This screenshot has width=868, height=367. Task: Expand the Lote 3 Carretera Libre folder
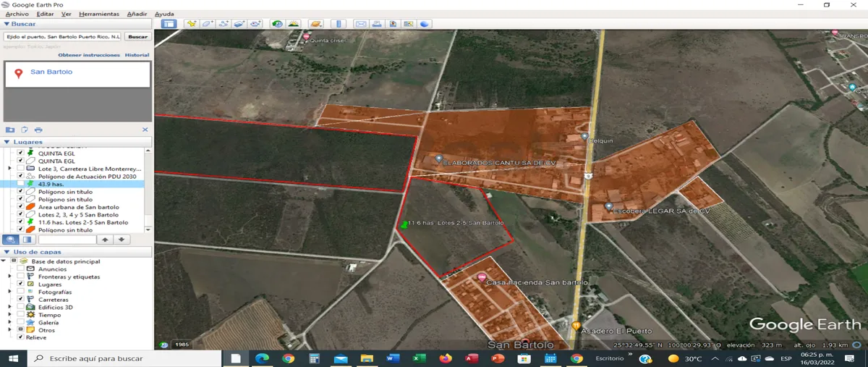tap(10, 169)
